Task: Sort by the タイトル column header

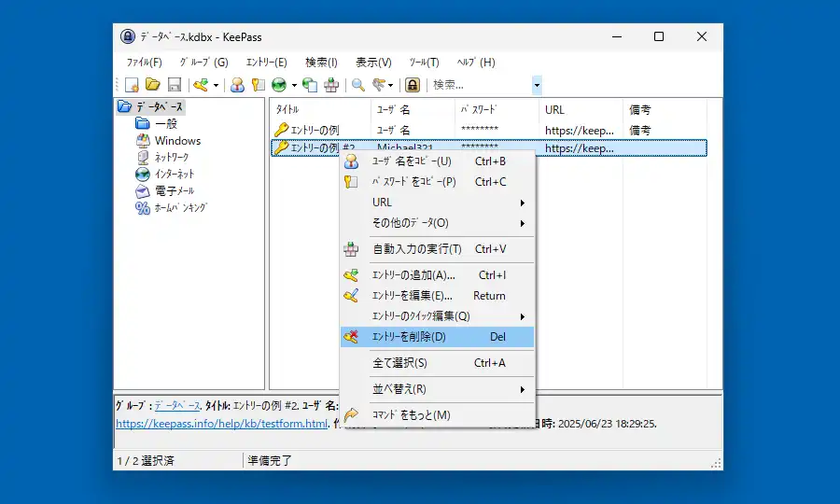Action: [320, 110]
